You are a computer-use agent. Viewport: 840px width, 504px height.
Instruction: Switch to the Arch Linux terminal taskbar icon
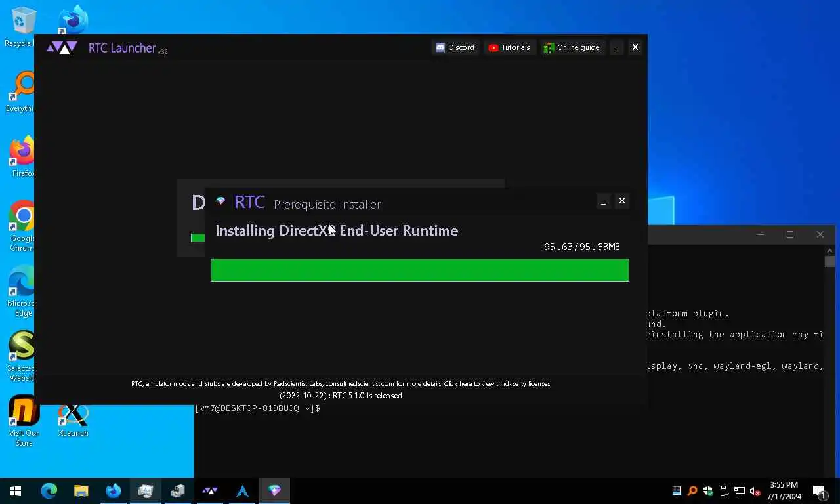coord(242,490)
